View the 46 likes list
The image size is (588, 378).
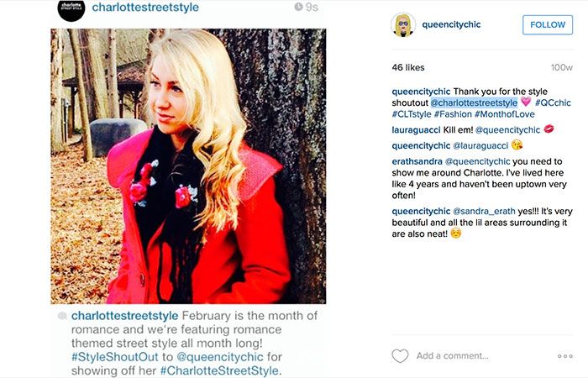pos(408,67)
